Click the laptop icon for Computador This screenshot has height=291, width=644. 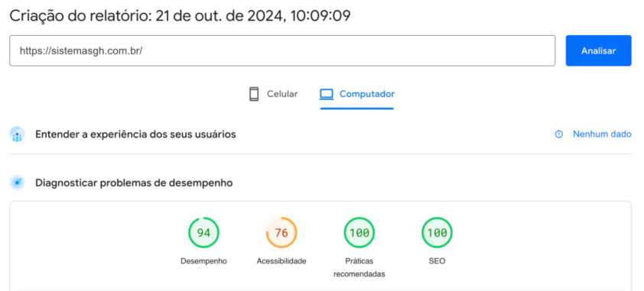coord(327,94)
